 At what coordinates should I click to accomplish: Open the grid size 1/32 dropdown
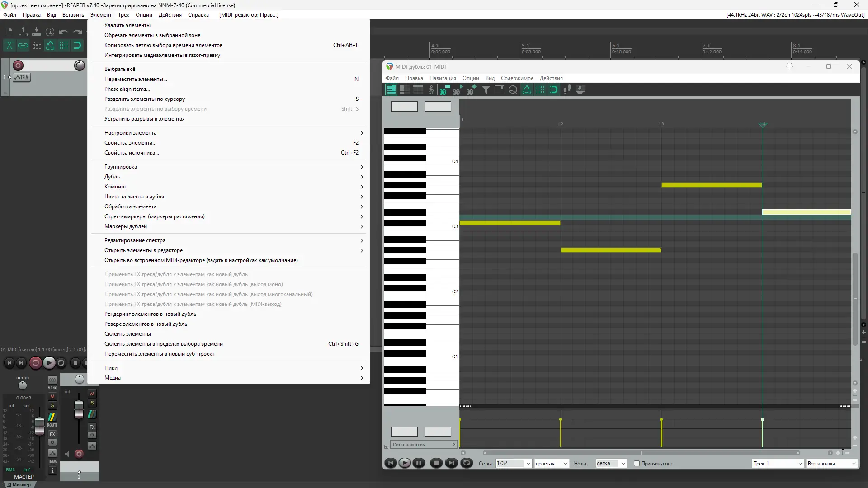click(x=514, y=464)
